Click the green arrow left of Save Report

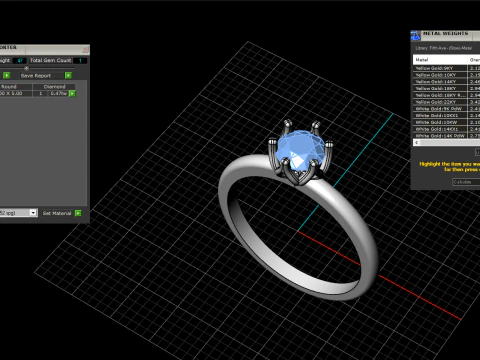pyautogui.click(x=6, y=75)
